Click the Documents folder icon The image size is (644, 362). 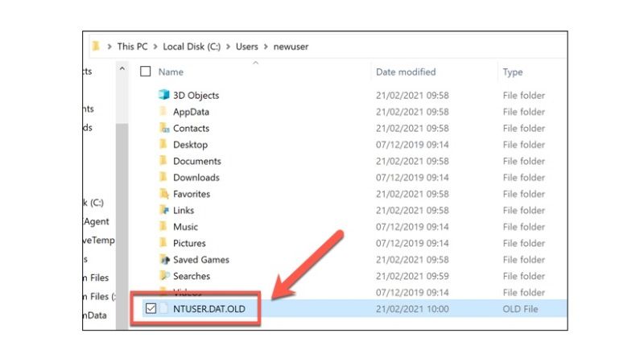(163, 160)
